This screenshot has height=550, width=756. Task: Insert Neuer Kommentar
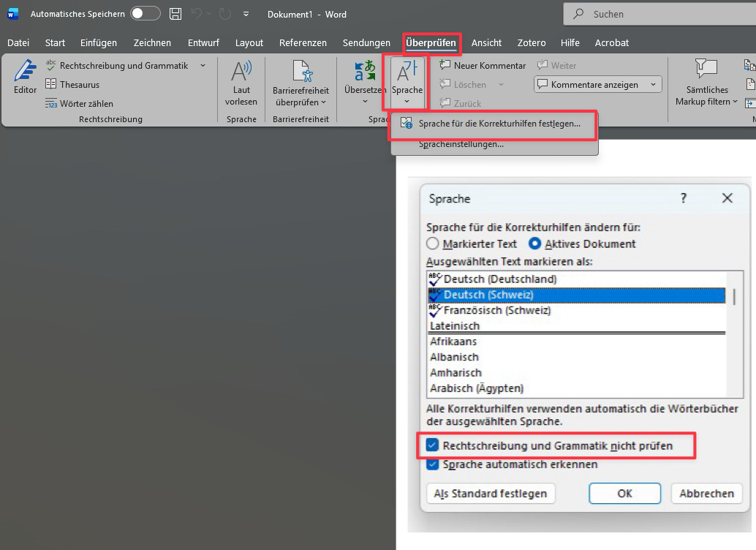click(x=483, y=66)
